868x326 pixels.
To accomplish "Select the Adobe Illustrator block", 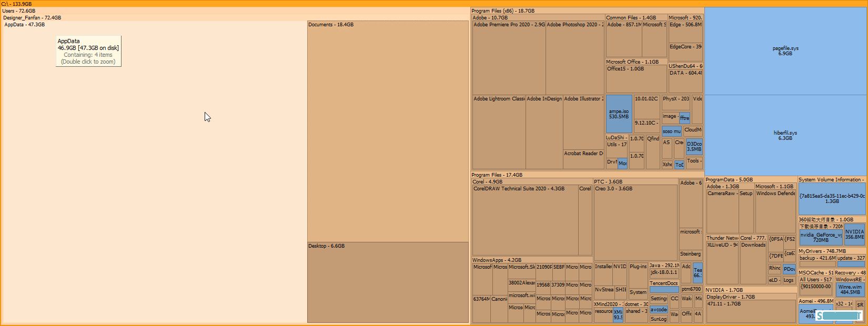I will [583, 123].
